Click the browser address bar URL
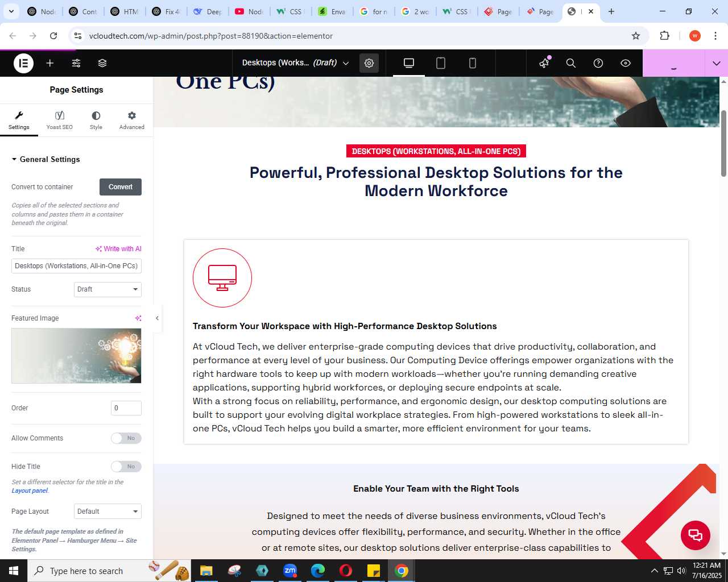728x582 pixels. click(x=211, y=36)
